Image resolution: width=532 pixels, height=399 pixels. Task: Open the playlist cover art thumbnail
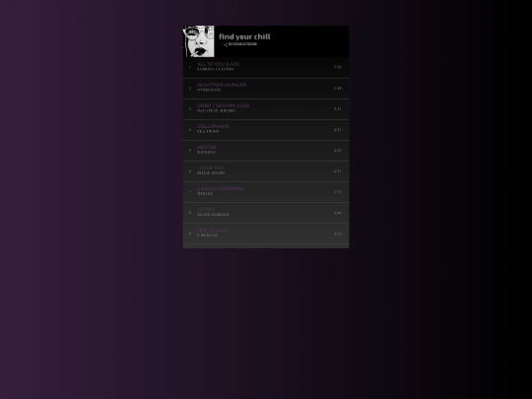click(x=199, y=41)
